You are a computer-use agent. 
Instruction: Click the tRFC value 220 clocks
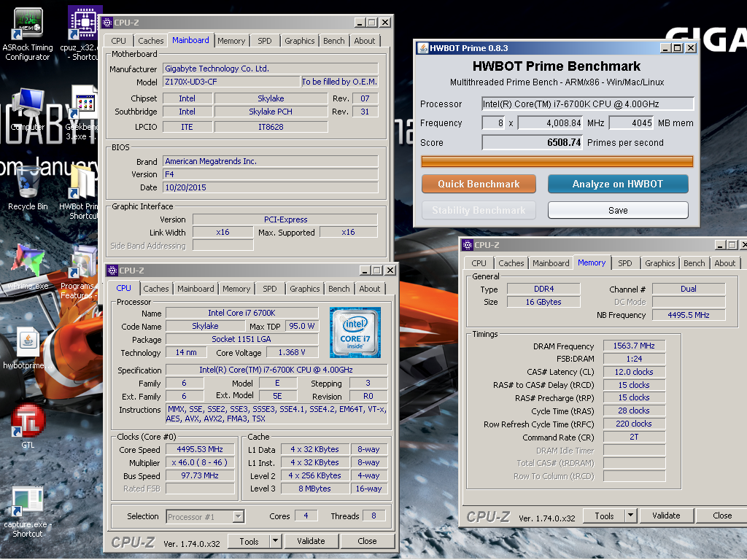coord(634,424)
